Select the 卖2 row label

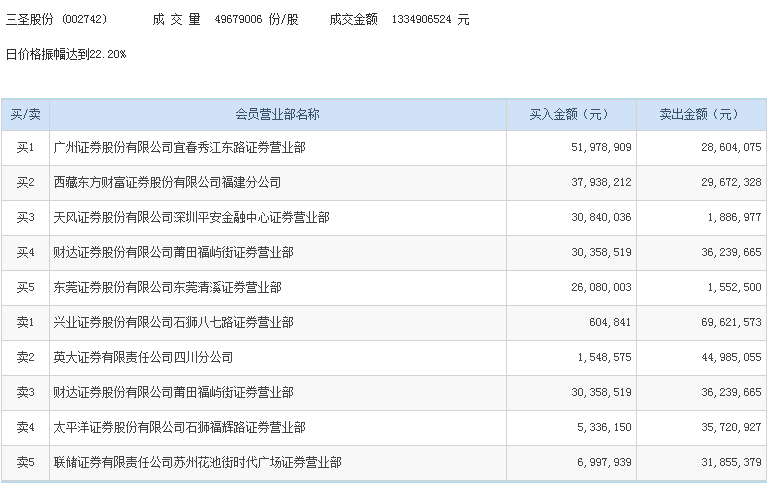(25, 357)
